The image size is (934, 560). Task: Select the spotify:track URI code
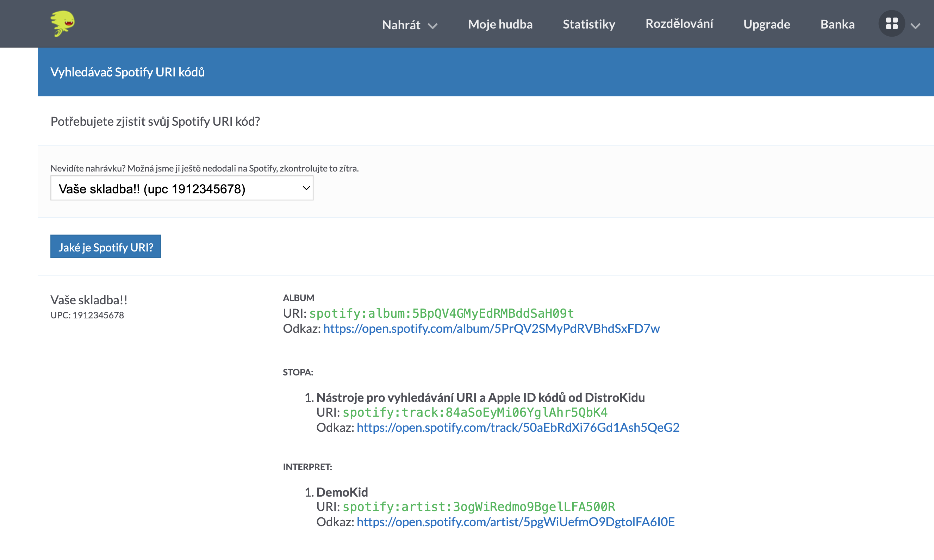click(475, 412)
